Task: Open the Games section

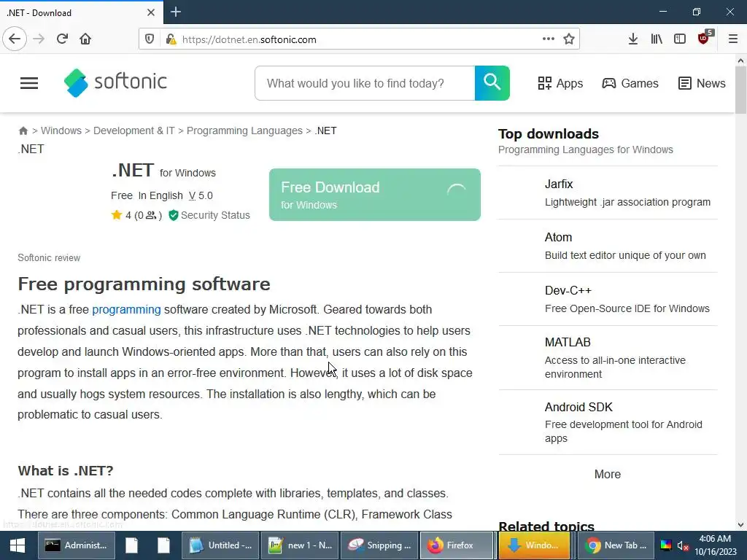Action: (630, 83)
